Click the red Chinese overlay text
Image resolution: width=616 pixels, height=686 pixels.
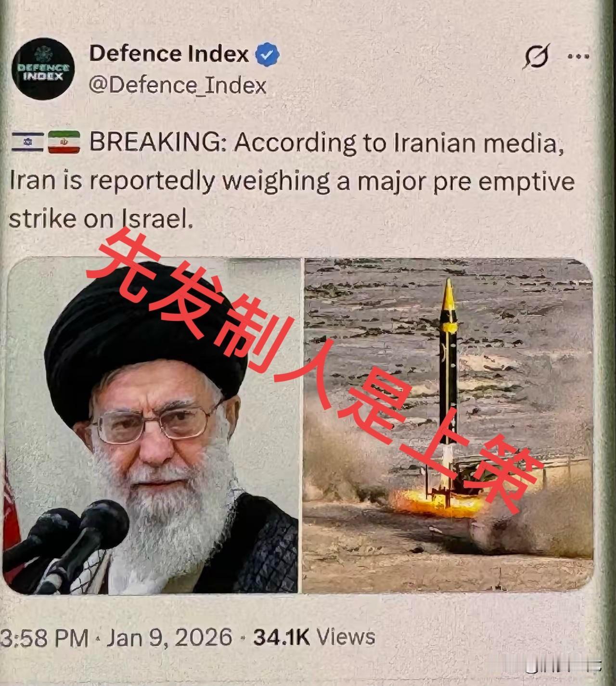coord(313,373)
